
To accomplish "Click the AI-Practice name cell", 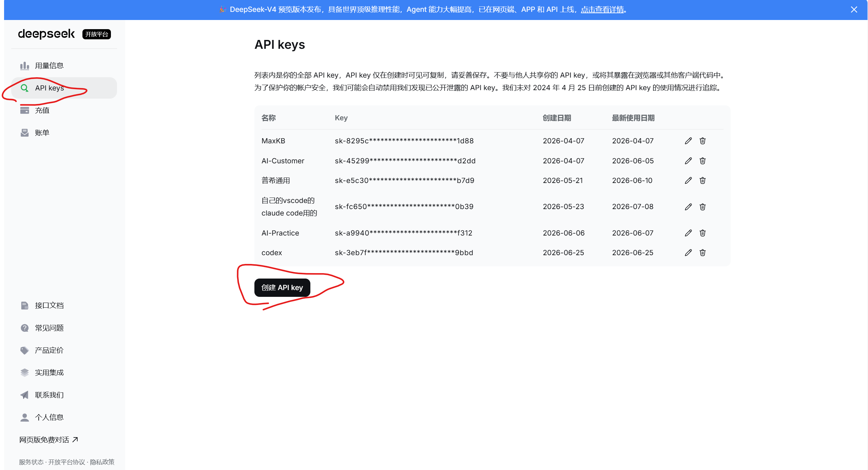I will [x=280, y=233].
